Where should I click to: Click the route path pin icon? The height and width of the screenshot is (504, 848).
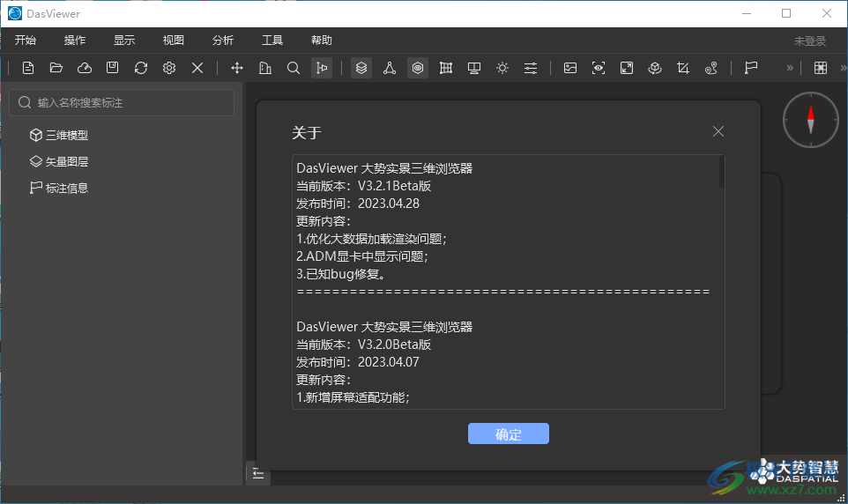coord(711,68)
